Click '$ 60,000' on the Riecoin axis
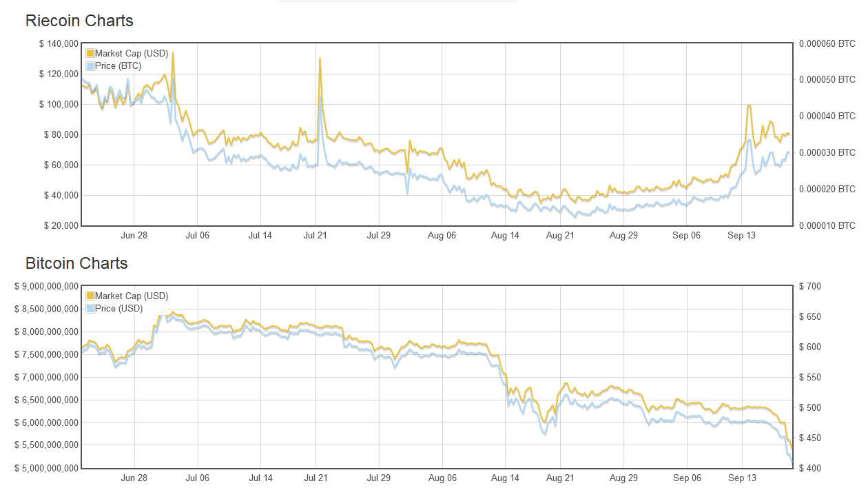Image resolution: width=868 pixels, height=499 pixels. point(60,165)
